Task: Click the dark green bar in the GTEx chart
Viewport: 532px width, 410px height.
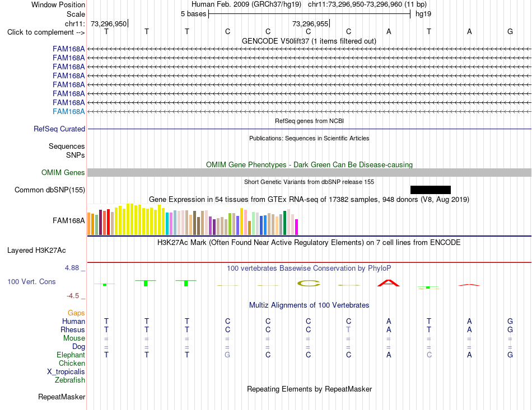Action: tap(285, 223)
